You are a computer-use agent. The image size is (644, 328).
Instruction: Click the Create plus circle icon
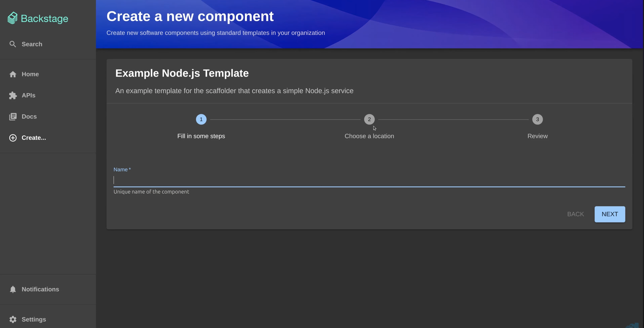(x=13, y=138)
